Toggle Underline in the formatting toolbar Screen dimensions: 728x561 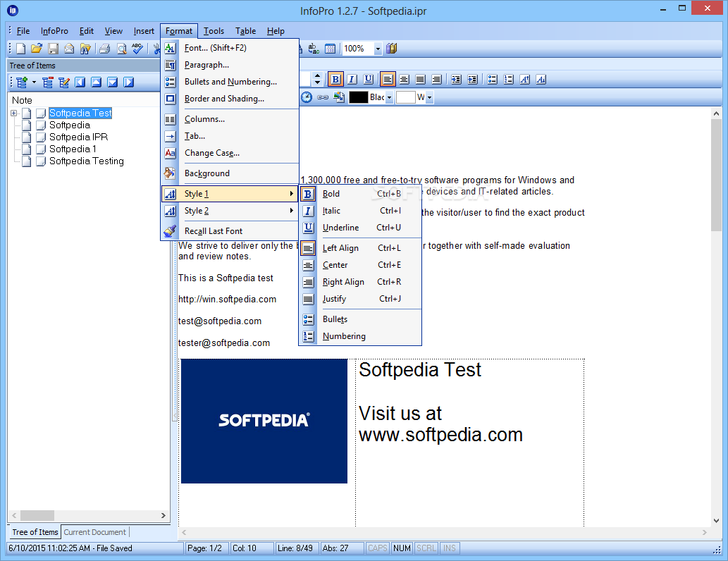pos(369,80)
